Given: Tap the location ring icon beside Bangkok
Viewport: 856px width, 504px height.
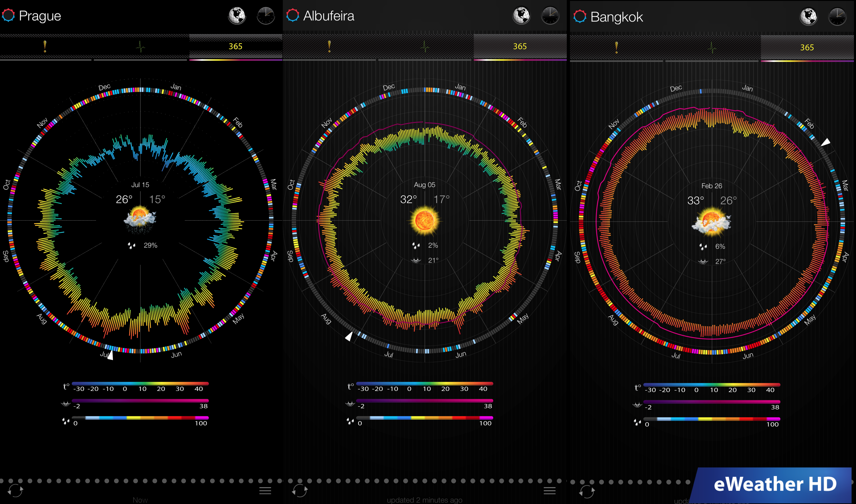Looking at the screenshot, I should pyautogui.click(x=580, y=16).
